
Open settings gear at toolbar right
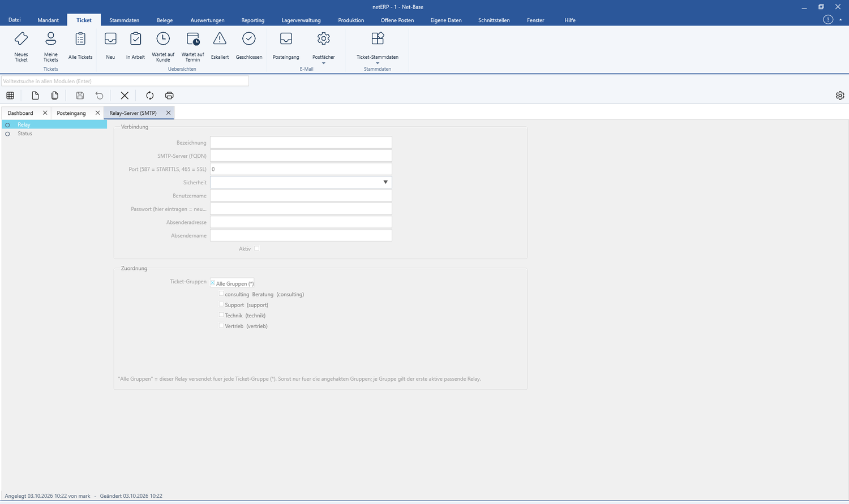click(840, 96)
